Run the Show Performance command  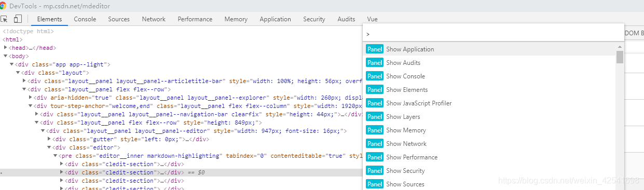489,157
